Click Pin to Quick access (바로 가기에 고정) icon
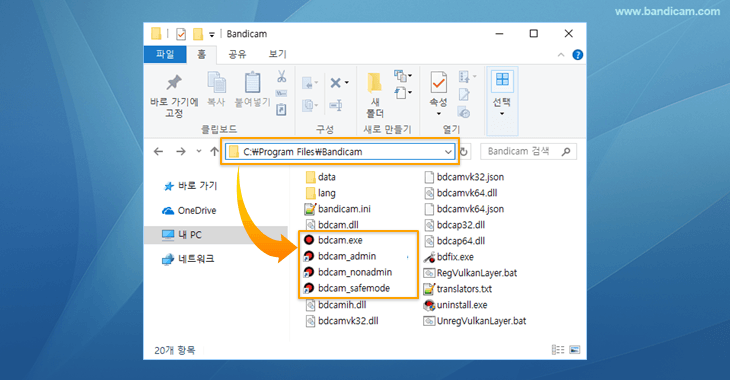 coord(174,83)
